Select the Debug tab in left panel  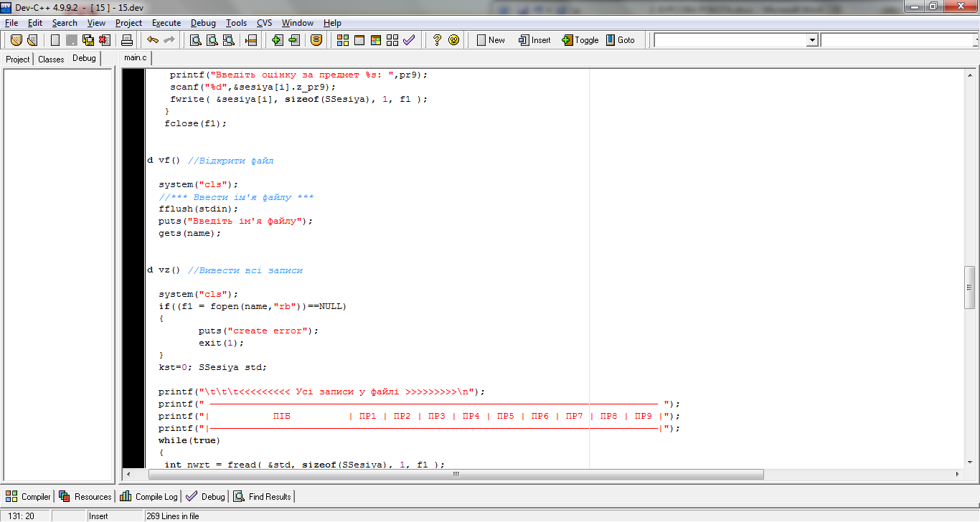(84, 58)
